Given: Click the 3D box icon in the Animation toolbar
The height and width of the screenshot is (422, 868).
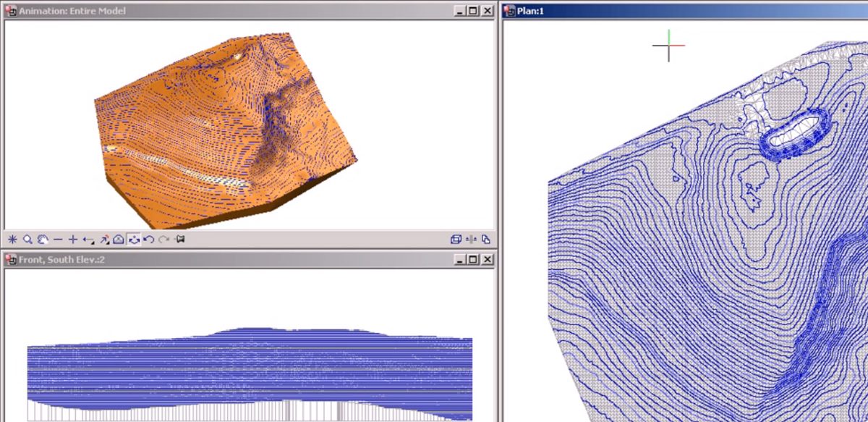Looking at the screenshot, I should [x=456, y=239].
